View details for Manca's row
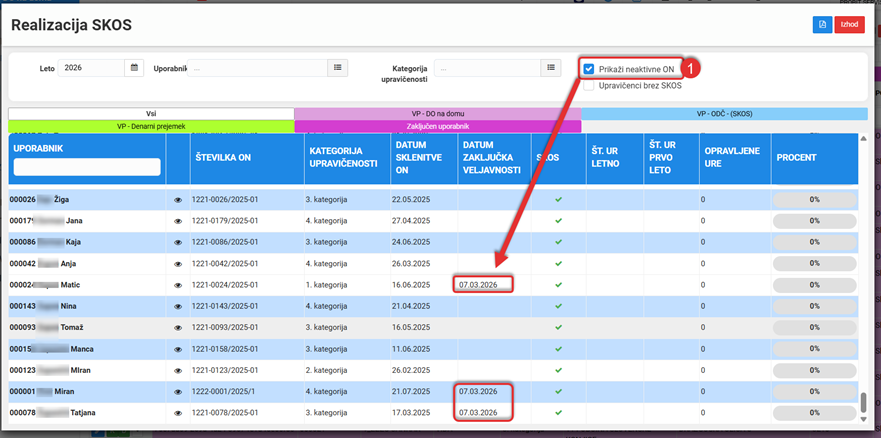 point(178,349)
